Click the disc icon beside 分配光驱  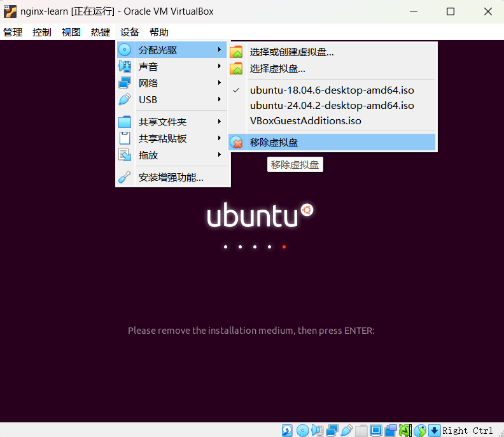125,50
